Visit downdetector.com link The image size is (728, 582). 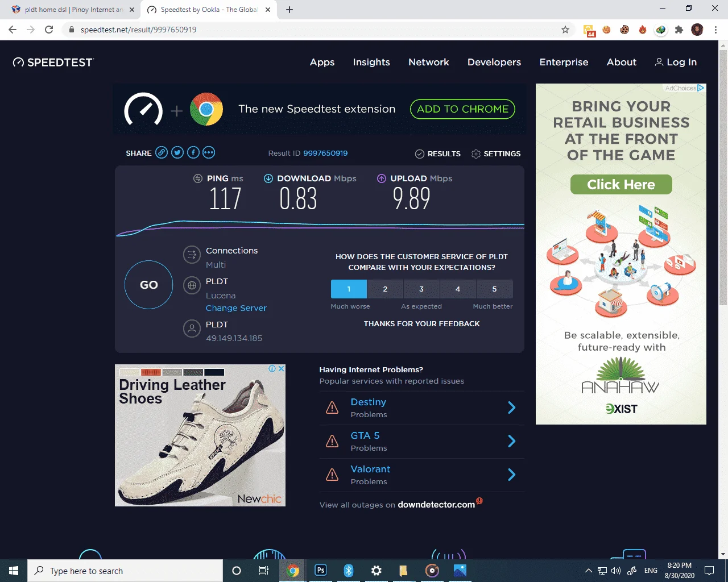pyautogui.click(x=436, y=505)
